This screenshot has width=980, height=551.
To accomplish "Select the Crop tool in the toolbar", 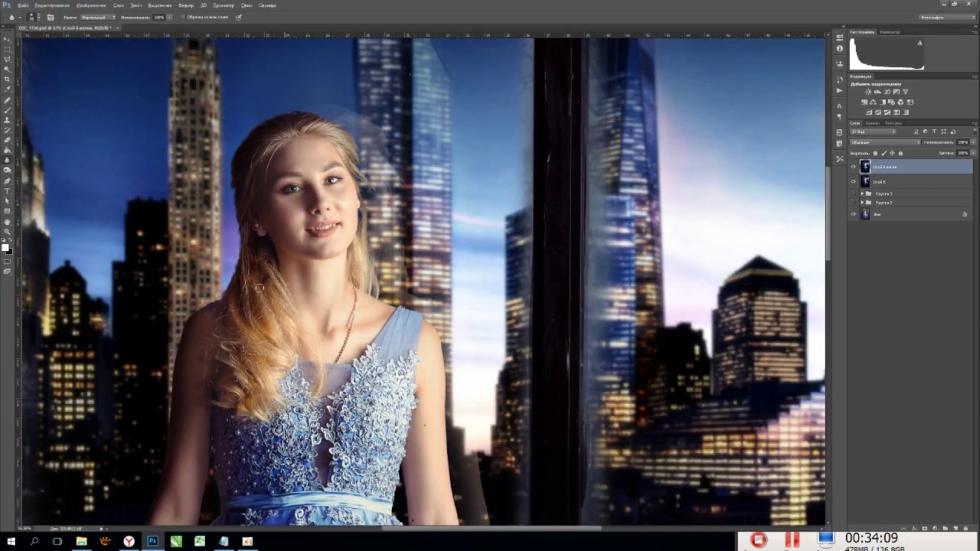I will tap(8, 80).
